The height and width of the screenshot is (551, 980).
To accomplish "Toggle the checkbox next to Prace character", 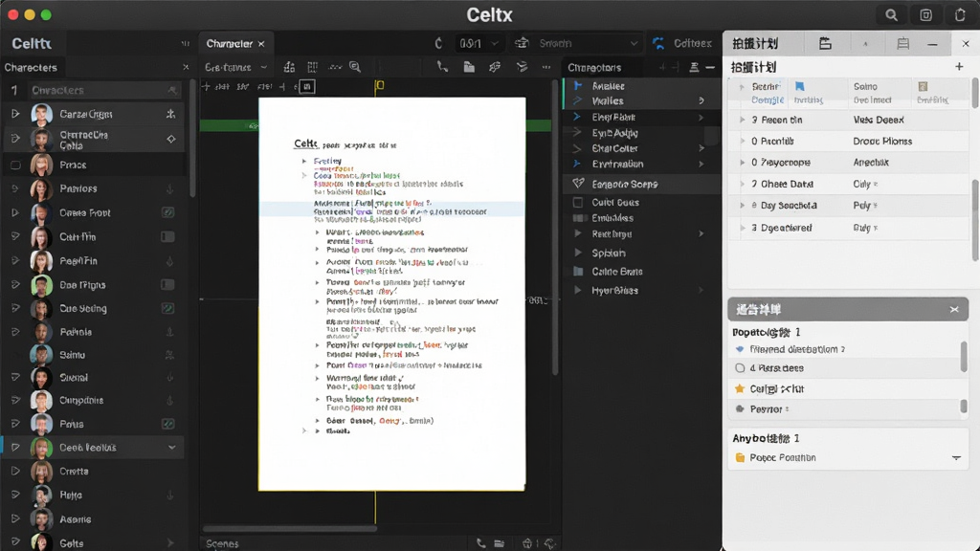I will tap(15, 165).
